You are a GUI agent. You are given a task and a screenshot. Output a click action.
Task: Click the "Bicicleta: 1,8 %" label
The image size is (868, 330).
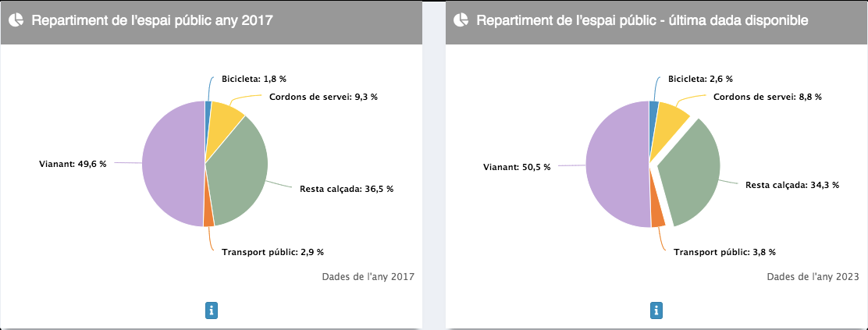click(254, 80)
